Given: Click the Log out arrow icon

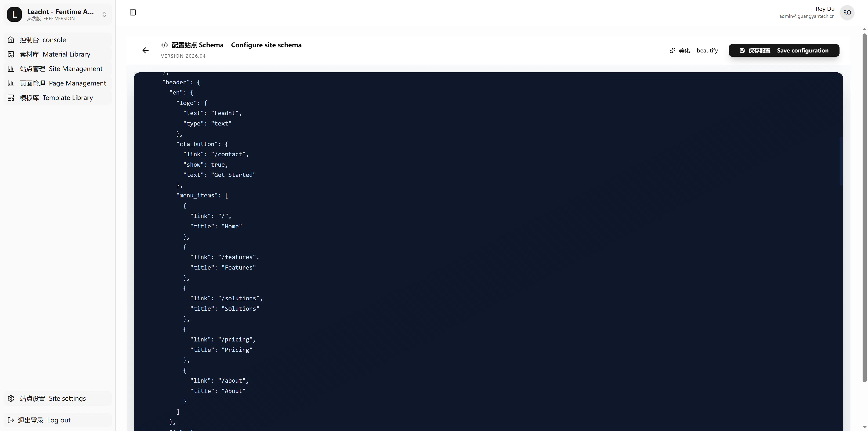Looking at the screenshot, I should (11, 420).
